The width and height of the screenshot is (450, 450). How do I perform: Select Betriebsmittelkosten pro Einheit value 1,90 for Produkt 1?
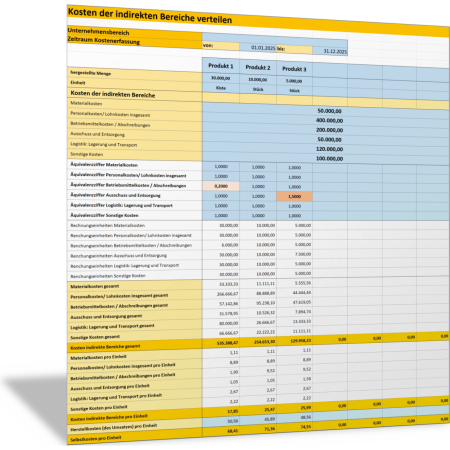221,372
